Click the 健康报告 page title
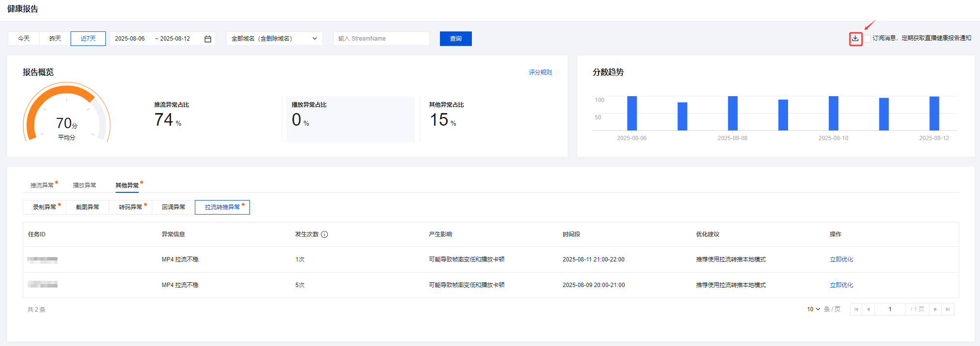 coord(23,9)
